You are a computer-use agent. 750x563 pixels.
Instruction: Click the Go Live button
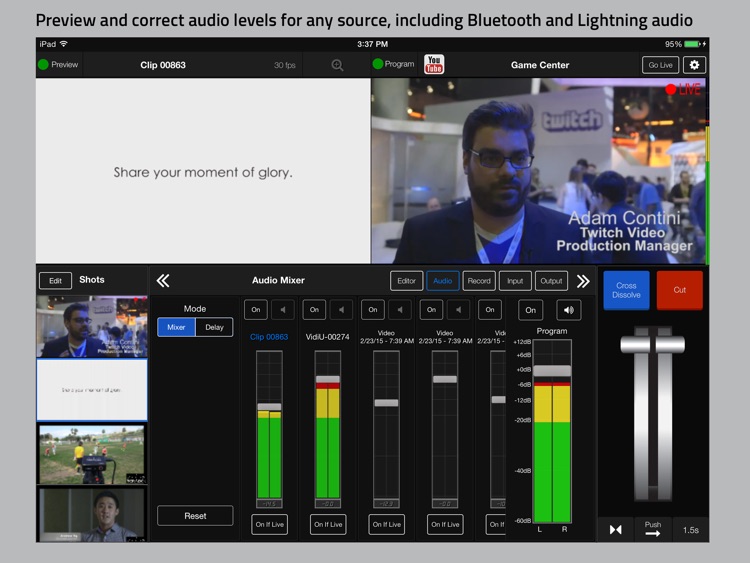click(x=660, y=65)
